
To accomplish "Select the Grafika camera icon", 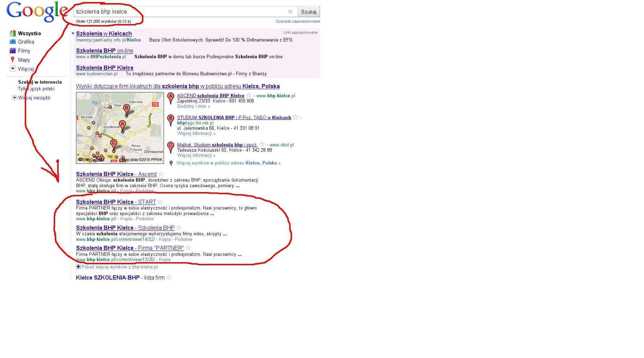I will 13,42.
